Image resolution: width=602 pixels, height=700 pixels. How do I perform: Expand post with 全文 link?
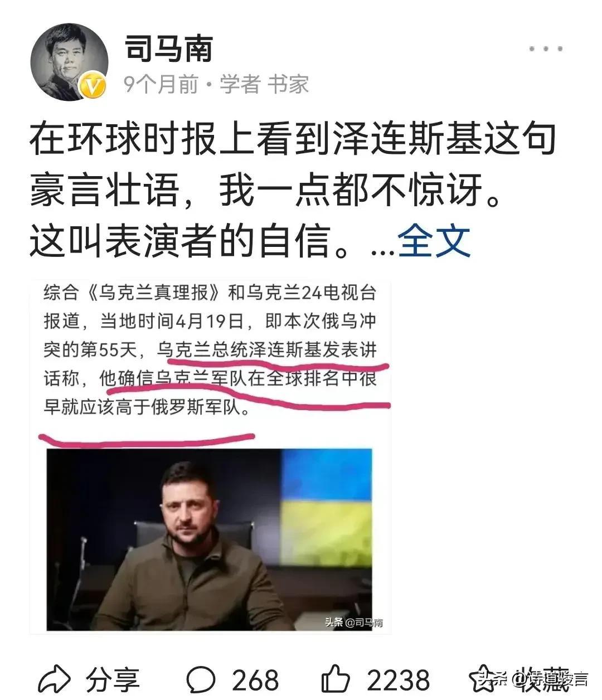tap(434, 241)
